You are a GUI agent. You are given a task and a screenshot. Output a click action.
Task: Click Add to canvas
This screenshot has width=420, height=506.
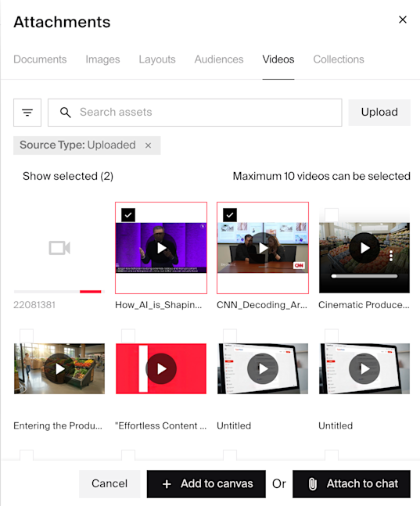point(206,484)
